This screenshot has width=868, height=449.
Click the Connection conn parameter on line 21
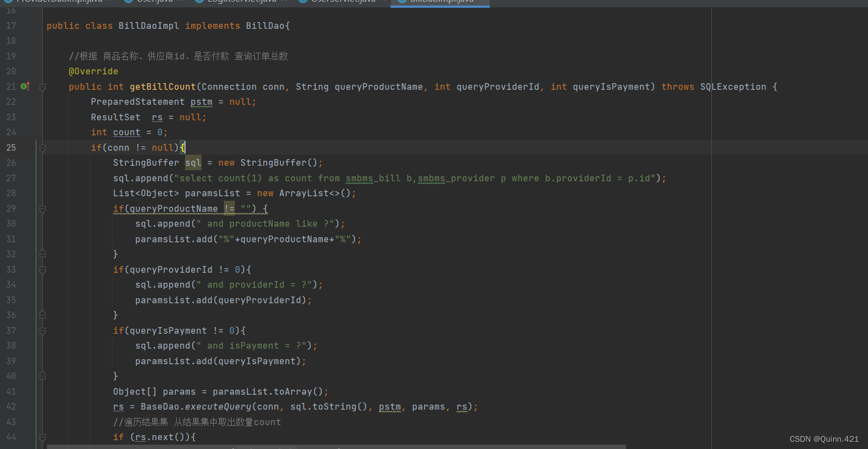(243, 86)
